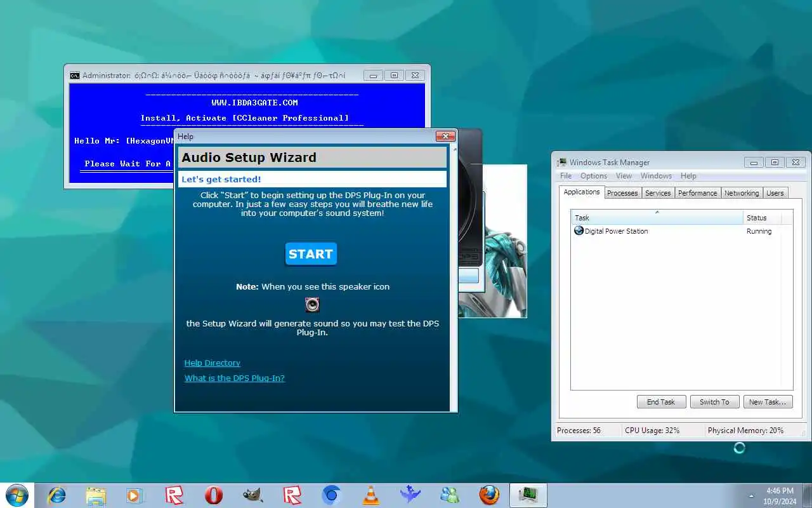The image size is (812, 508).
Task: Open the Windows Start menu orb
Action: (x=16, y=495)
